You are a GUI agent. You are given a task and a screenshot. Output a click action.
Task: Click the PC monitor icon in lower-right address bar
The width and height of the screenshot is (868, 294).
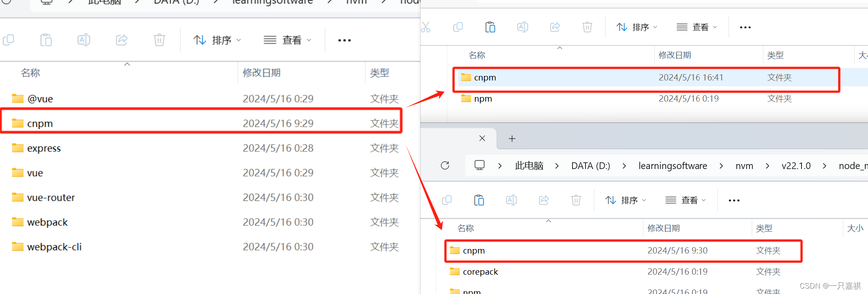point(480,165)
